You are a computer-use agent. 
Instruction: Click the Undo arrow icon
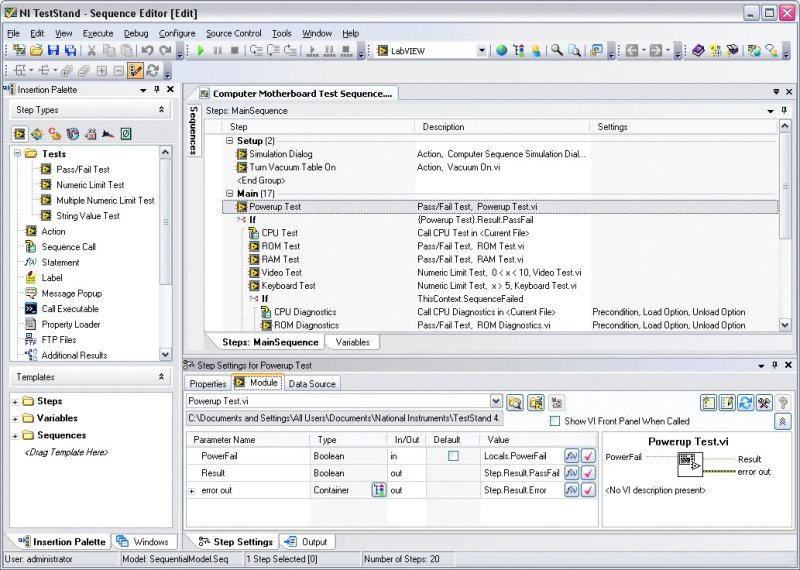click(147, 50)
